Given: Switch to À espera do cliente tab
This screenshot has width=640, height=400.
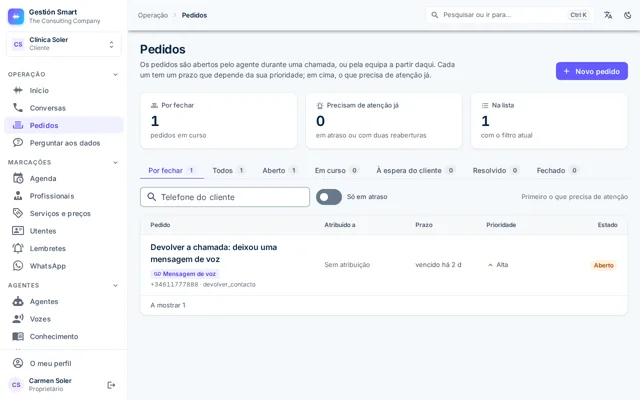Looking at the screenshot, I should click(415, 170).
